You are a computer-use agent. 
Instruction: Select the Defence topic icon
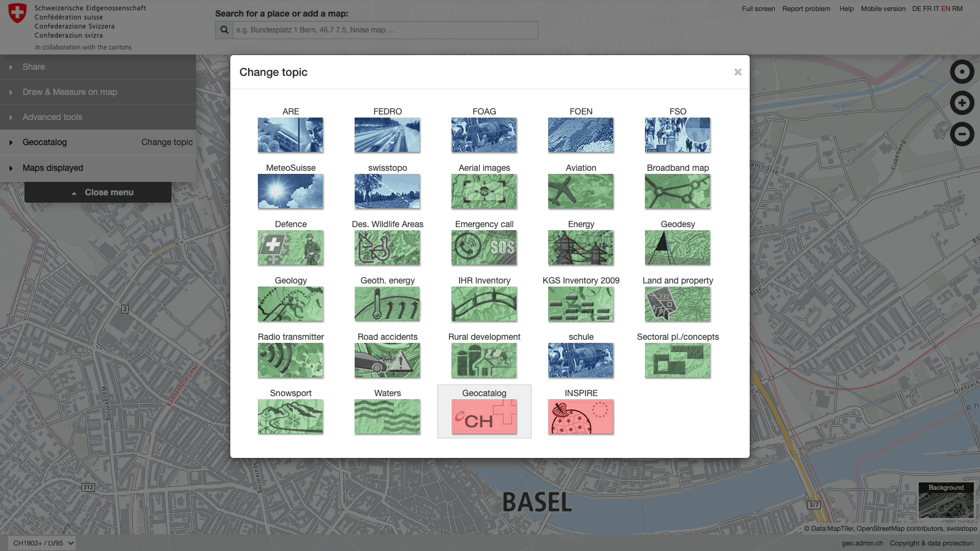290,247
